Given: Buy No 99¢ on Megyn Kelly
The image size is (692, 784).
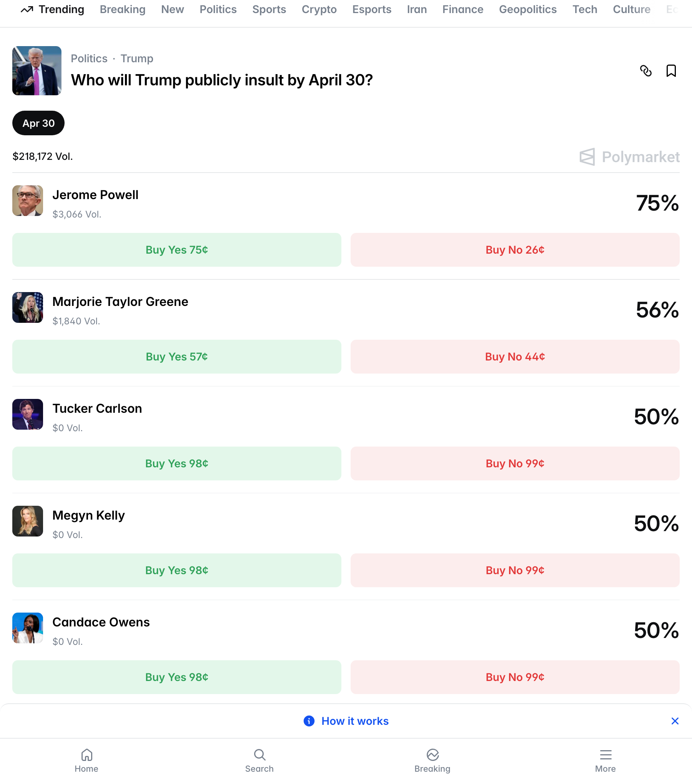Looking at the screenshot, I should pyautogui.click(x=515, y=570).
